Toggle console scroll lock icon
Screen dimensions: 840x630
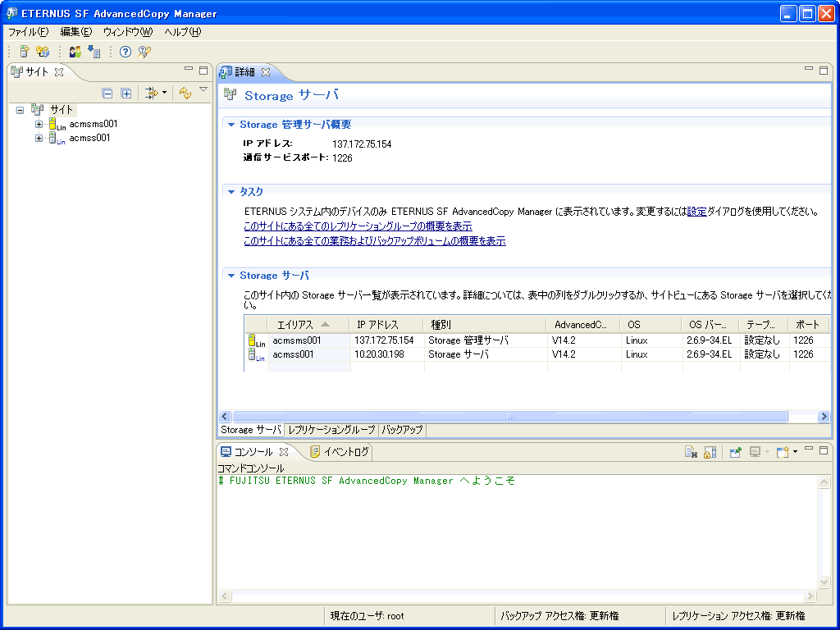(x=710, y=452)
